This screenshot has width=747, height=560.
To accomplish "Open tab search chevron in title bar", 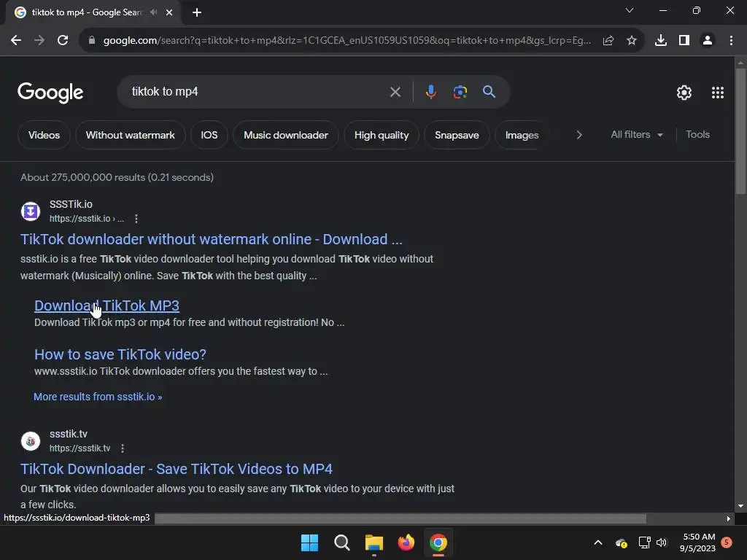I will click(630, 10).
